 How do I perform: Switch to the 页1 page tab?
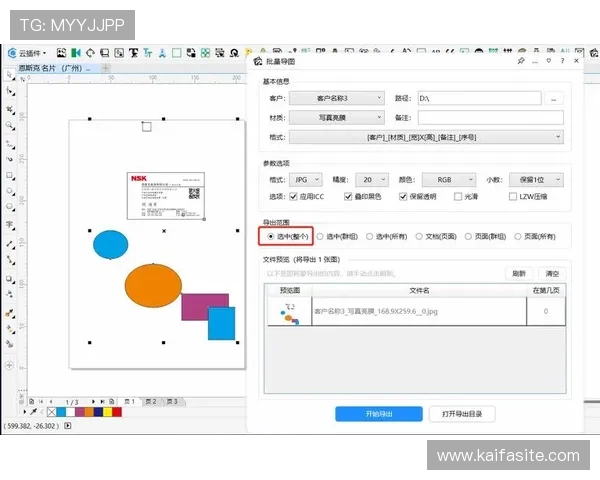point(129,402)
